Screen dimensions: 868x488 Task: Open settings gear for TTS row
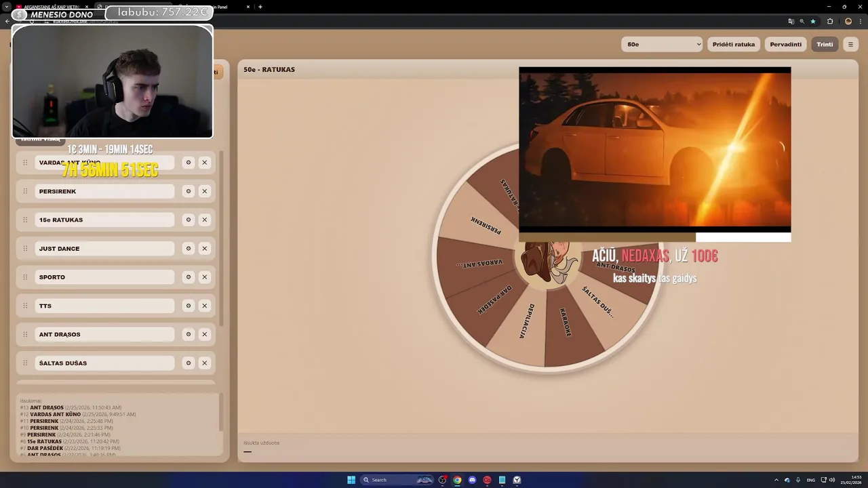189,306
